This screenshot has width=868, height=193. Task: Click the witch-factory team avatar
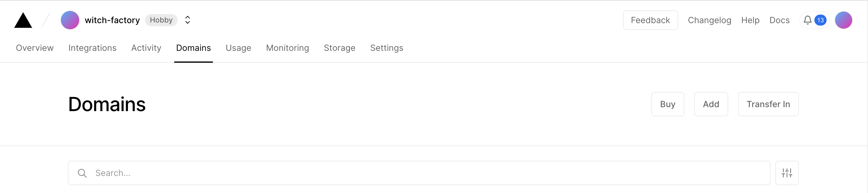coord(70,20)
